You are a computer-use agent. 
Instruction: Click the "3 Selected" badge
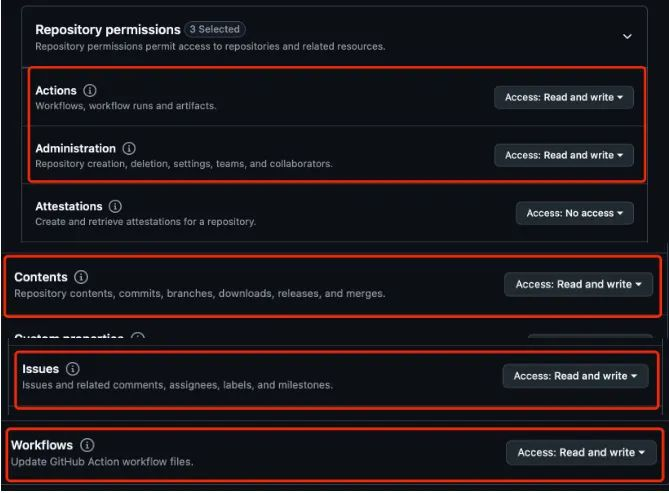pos(215,29)
